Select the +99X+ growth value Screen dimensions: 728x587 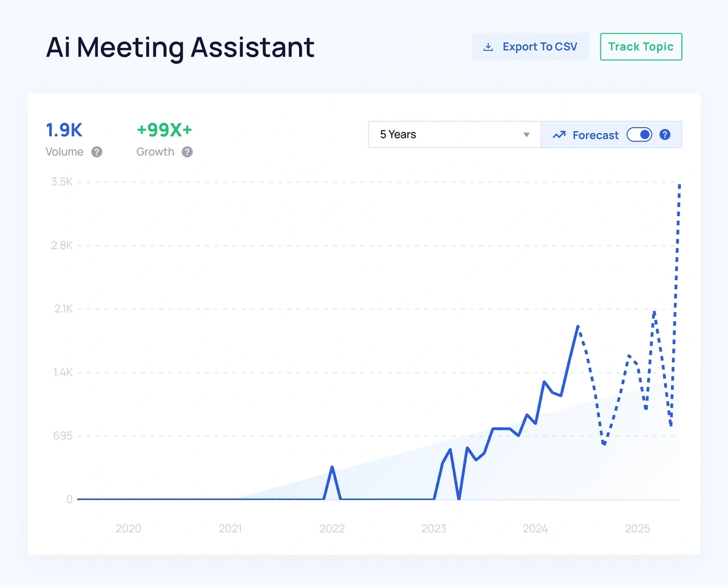pyautogui.click(x=164, y=130)
